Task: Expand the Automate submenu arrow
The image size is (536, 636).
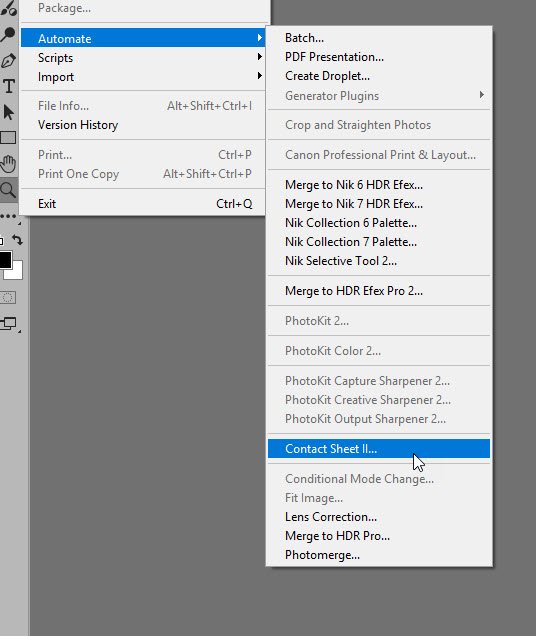Action: pos(259,38)
